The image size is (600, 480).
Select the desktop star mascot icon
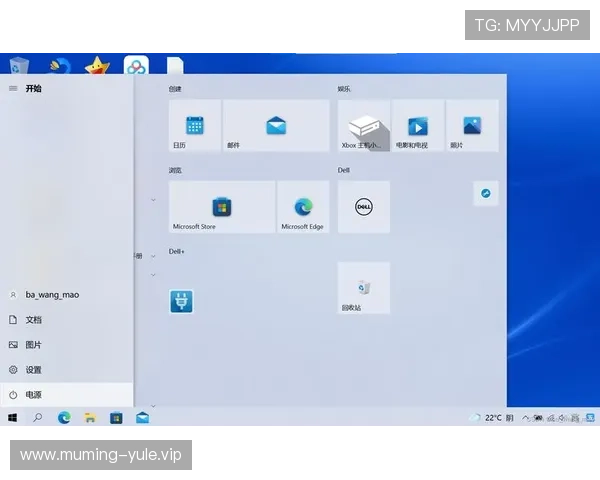coord(97,65)
